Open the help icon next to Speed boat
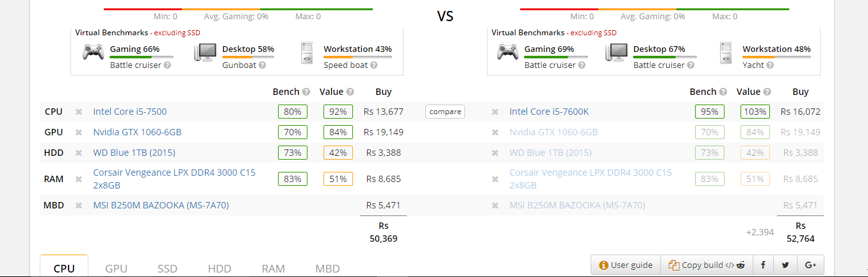 point(373,65)
